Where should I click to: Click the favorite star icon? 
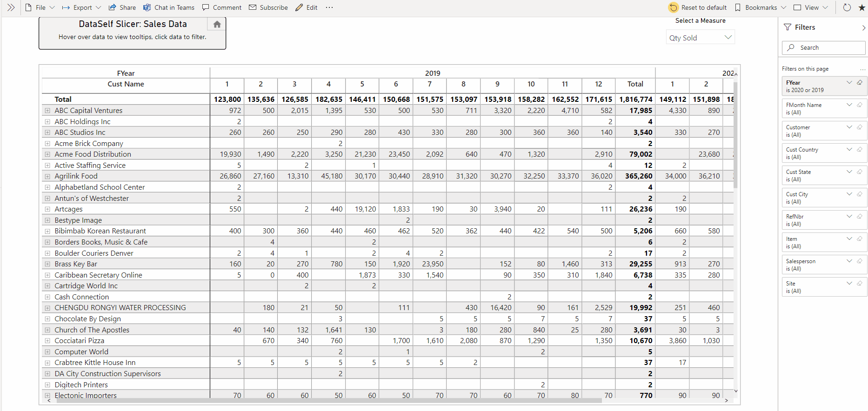861,7
